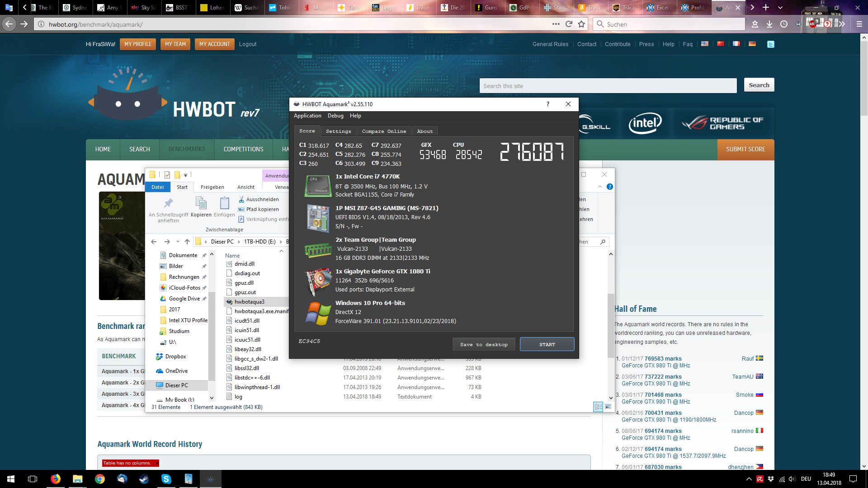Open the Compare Online tab
This screenshot has width=868, height=488.
pyautogui.click(x=384, y=131)
